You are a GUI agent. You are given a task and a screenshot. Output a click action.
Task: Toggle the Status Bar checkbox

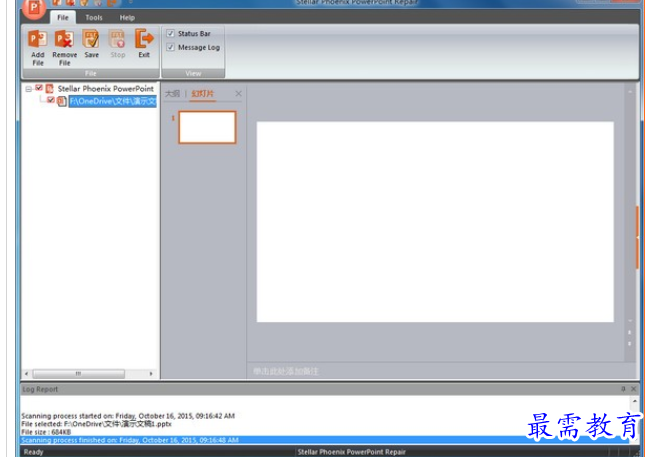[x=171, y=33]
